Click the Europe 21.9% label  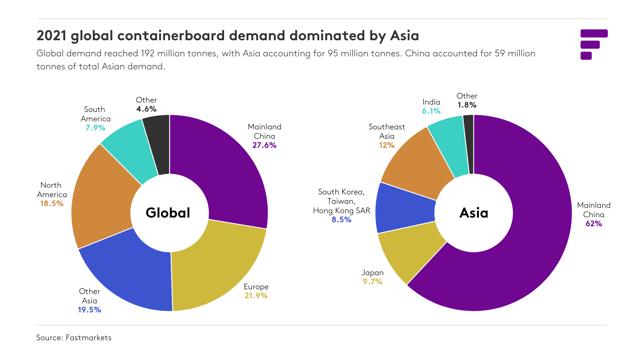pos(256,291)
